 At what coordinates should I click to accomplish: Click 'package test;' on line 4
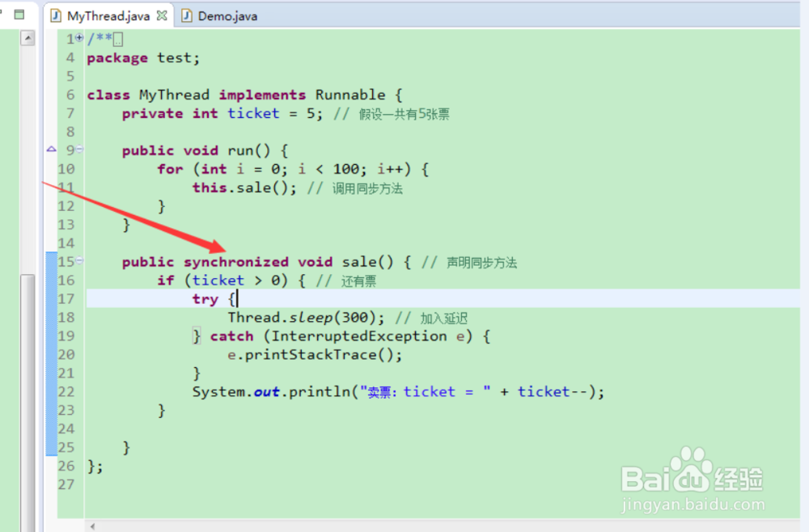(143, 58)
